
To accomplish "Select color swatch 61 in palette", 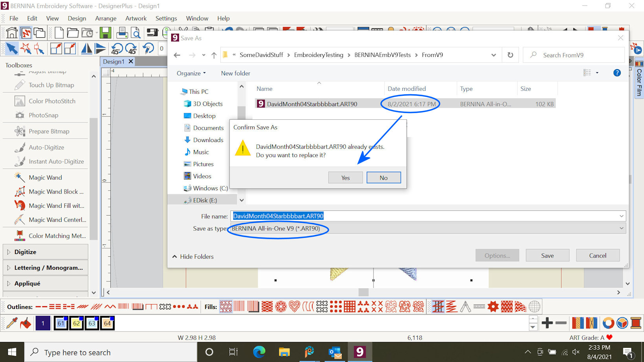I will point(61,323).
